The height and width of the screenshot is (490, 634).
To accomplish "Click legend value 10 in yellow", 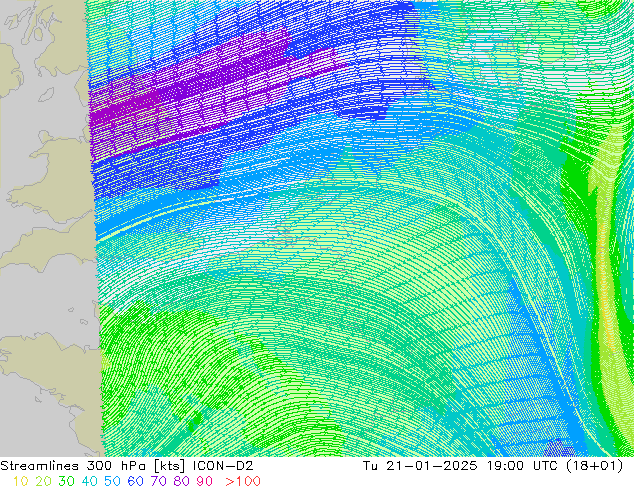I will tap(21, 482).
